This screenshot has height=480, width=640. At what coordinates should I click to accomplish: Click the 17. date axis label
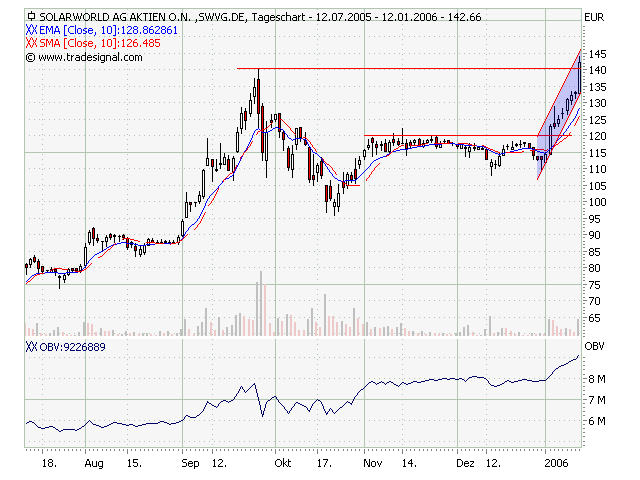coord(324,463)
